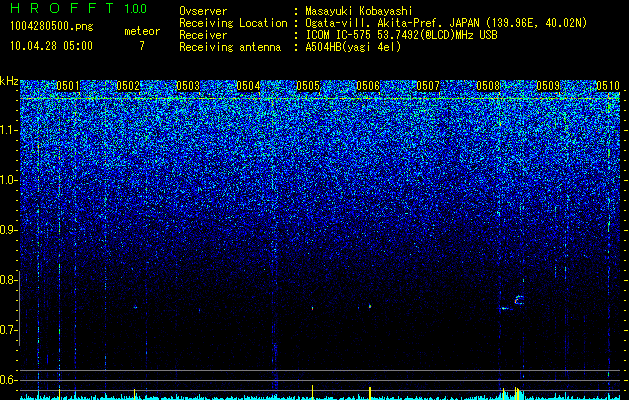Click the word "meteor" above the 7
Screen dimensions: 629x400
[x=142, y=31]
